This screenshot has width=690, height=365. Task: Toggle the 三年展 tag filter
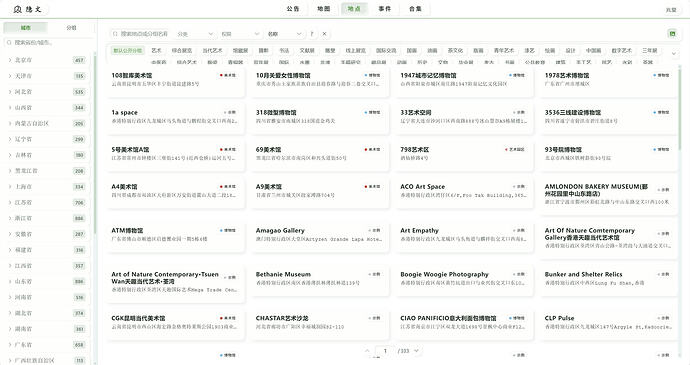point(650,51)
